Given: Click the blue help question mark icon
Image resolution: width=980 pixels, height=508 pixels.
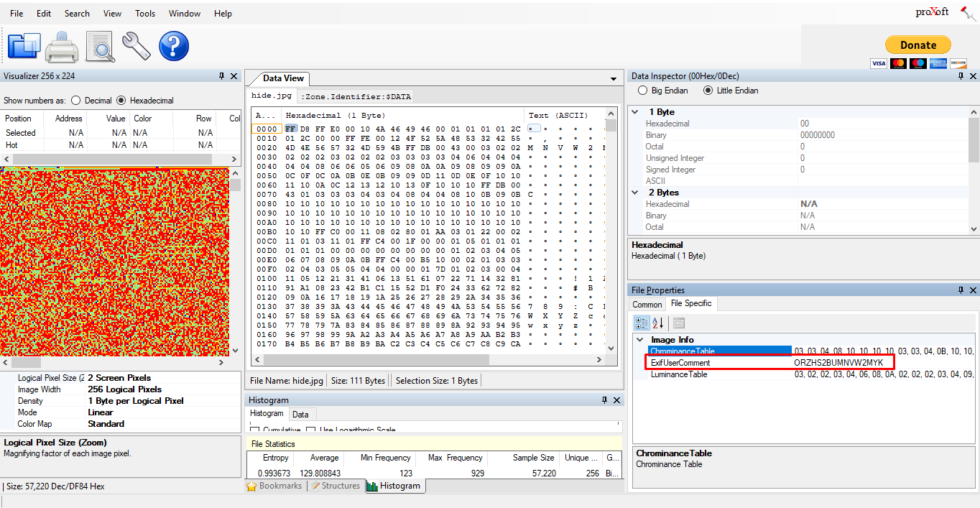Looking at the screenshot, I should pos(174,46).
